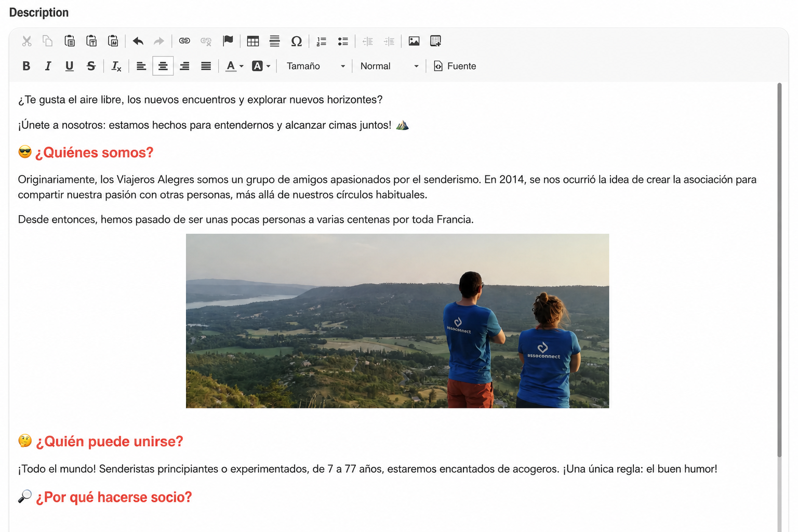Screen dimensions: 798x532
Task: Click the line '¡Únete a nosotros'
Action: [x=205, y=125]
